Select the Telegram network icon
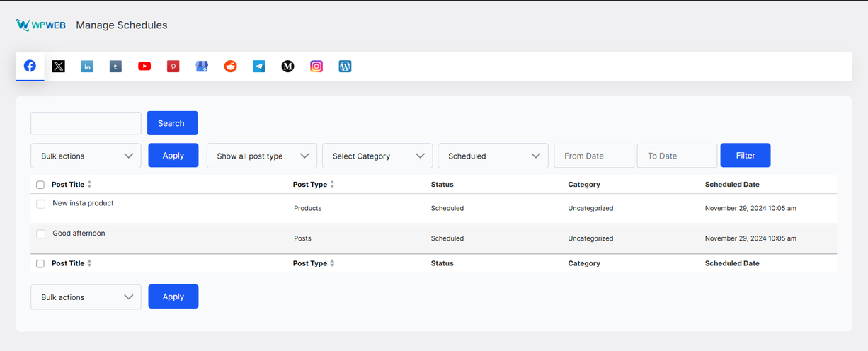The height and width of the screenshot is (351, 868). tap(259, 67)
